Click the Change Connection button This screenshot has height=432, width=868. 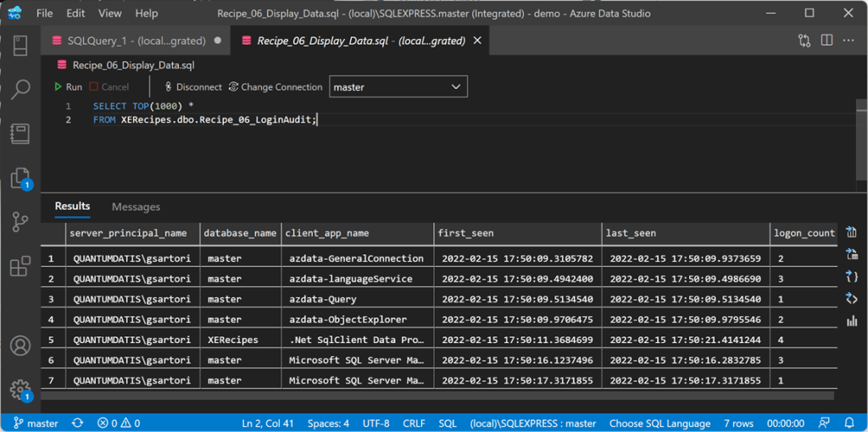coord(275,86)
